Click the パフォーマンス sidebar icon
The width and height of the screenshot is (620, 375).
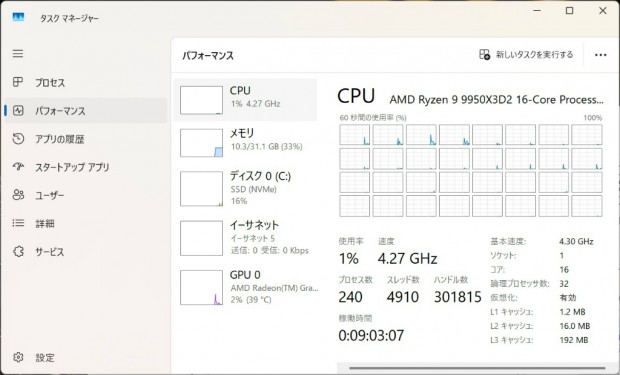point(18,110)
